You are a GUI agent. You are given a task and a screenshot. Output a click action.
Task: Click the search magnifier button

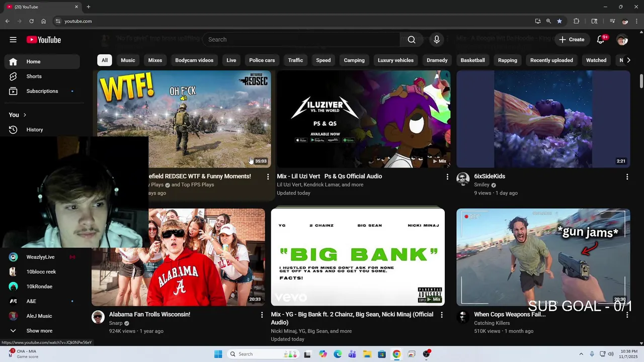pyautogui.click(x=412, y=40)
